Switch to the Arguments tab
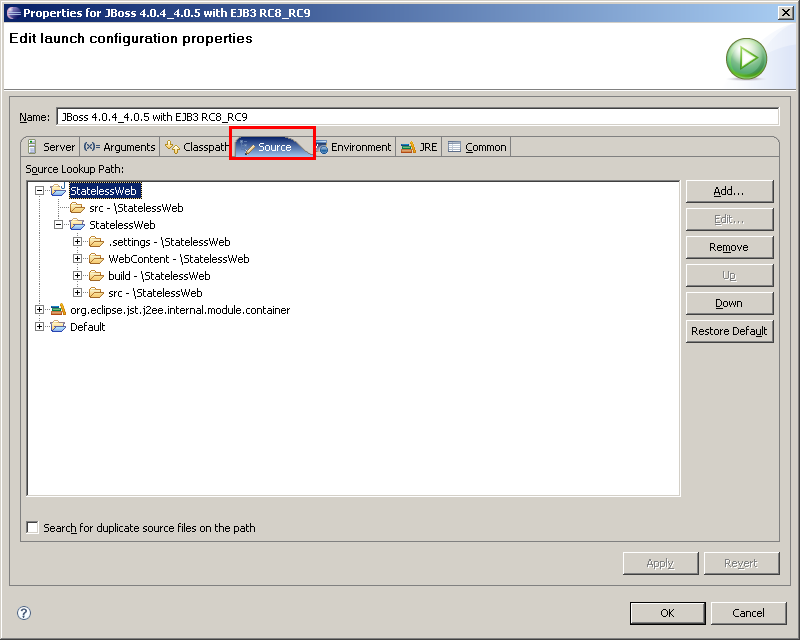The height and width of the screenshot is (640, 800). click(119, 147)
